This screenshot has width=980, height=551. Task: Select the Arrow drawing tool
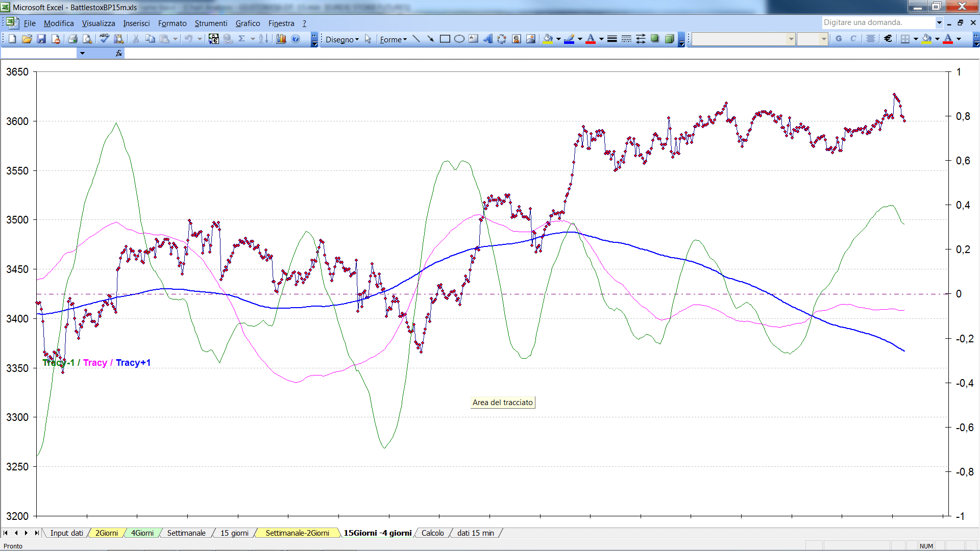pyautogui.click(x=430, y=39)
